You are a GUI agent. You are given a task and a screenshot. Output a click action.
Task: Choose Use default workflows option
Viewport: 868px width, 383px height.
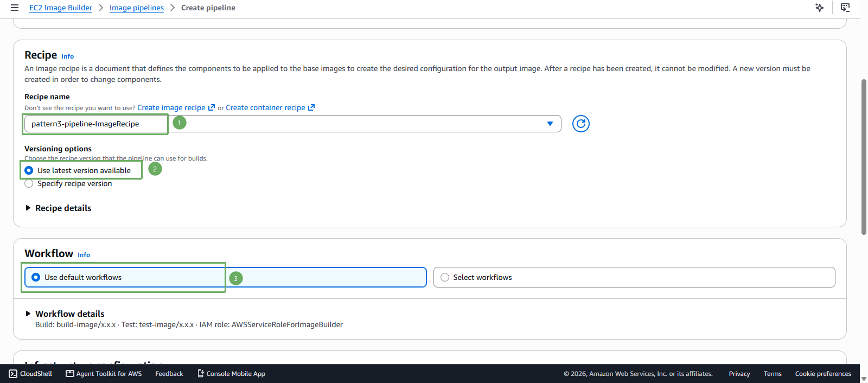click(226, 277)
